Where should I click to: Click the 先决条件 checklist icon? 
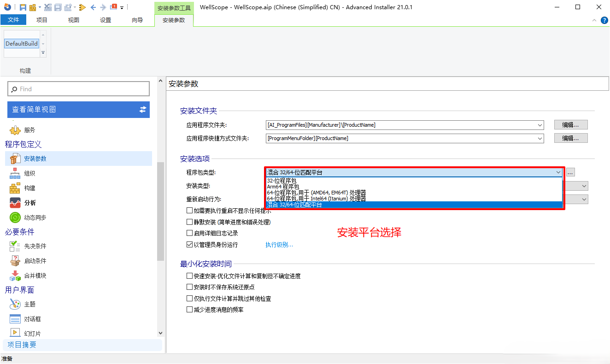(x=15, y=246)
